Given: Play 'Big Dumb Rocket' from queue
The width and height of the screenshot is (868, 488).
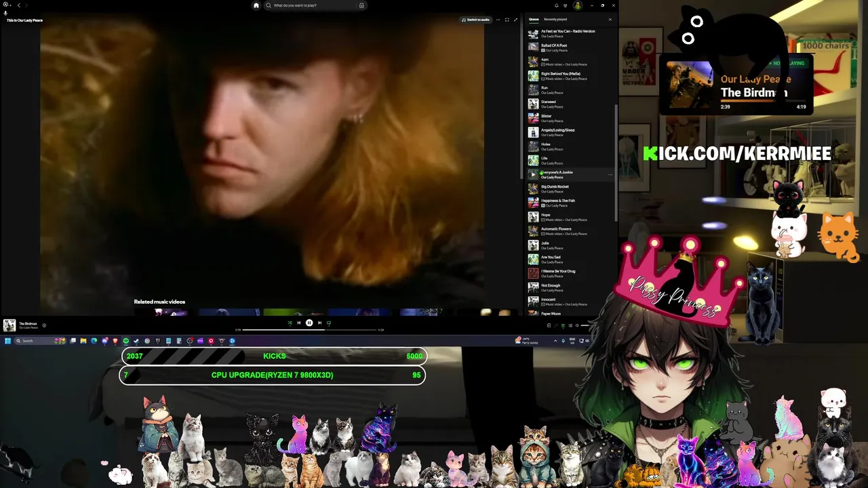Looking at the screenshot, I should (x=570, y=188).
